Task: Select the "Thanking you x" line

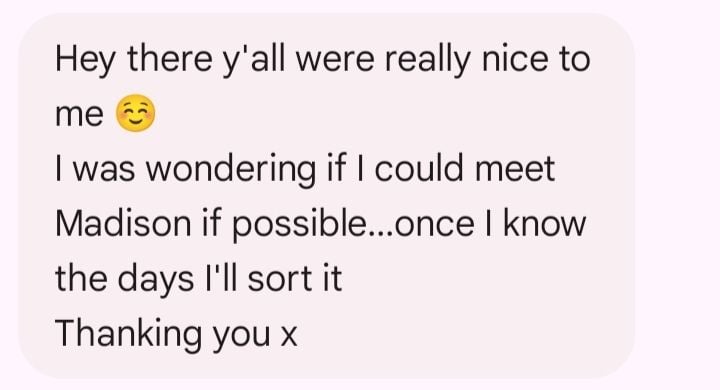Action: [176, 334]
